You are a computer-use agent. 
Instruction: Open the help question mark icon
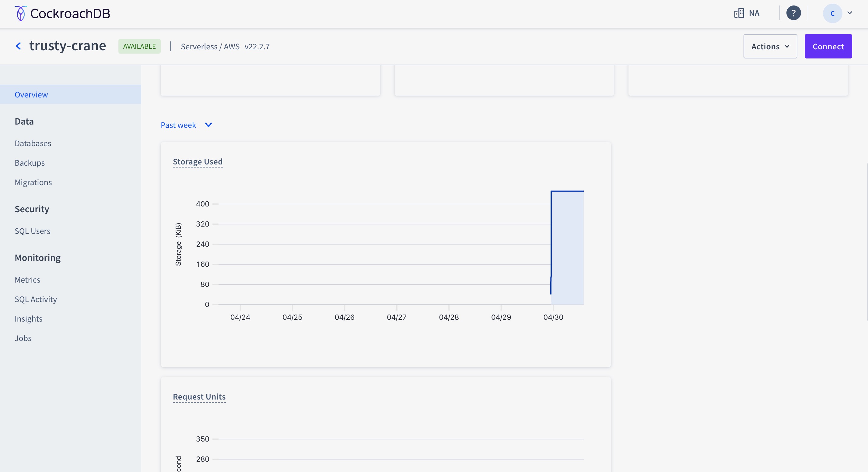793,13
